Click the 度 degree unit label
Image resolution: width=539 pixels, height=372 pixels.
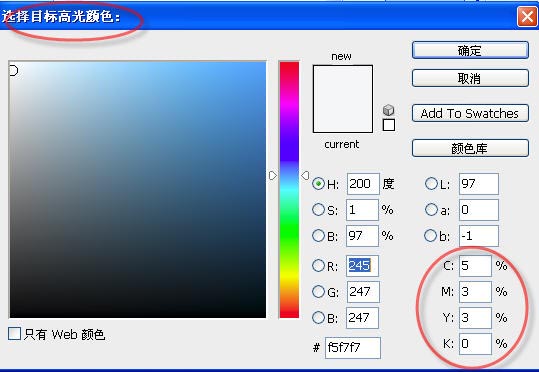pyautogui.click(x=388, y=184)
